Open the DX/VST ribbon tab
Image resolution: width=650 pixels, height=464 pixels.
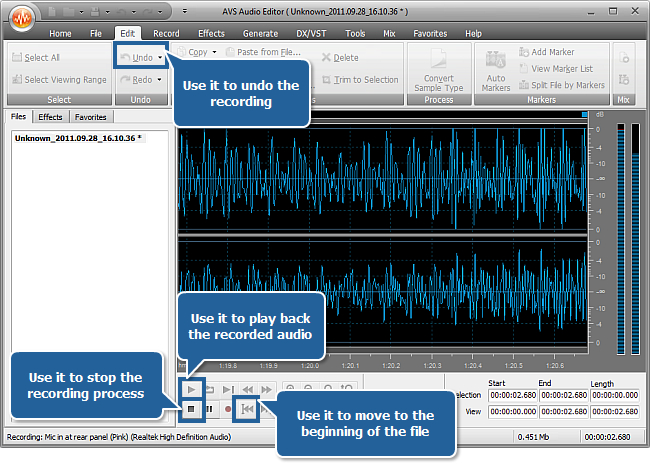coord(311,34)
